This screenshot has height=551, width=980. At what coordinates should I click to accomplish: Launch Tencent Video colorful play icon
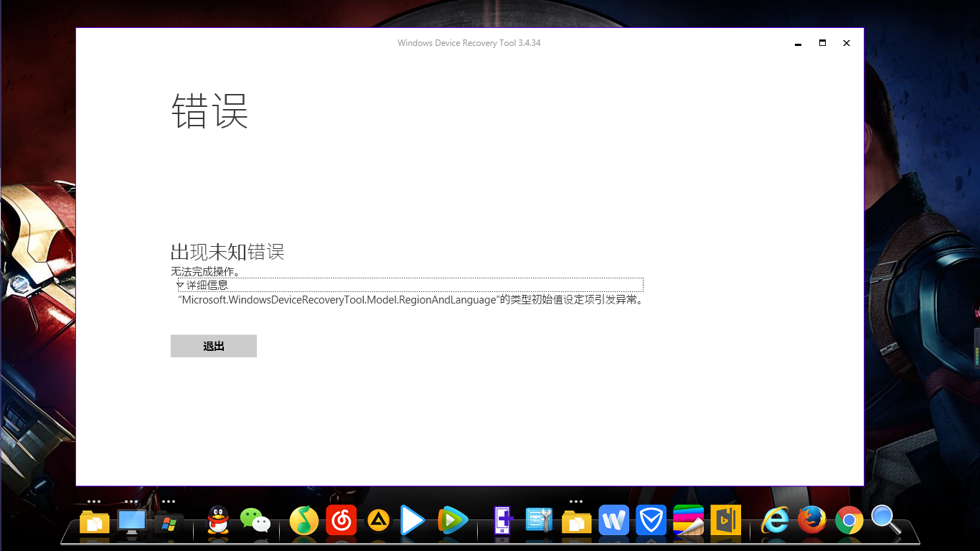pyautogui.click(x=452, y=521)
